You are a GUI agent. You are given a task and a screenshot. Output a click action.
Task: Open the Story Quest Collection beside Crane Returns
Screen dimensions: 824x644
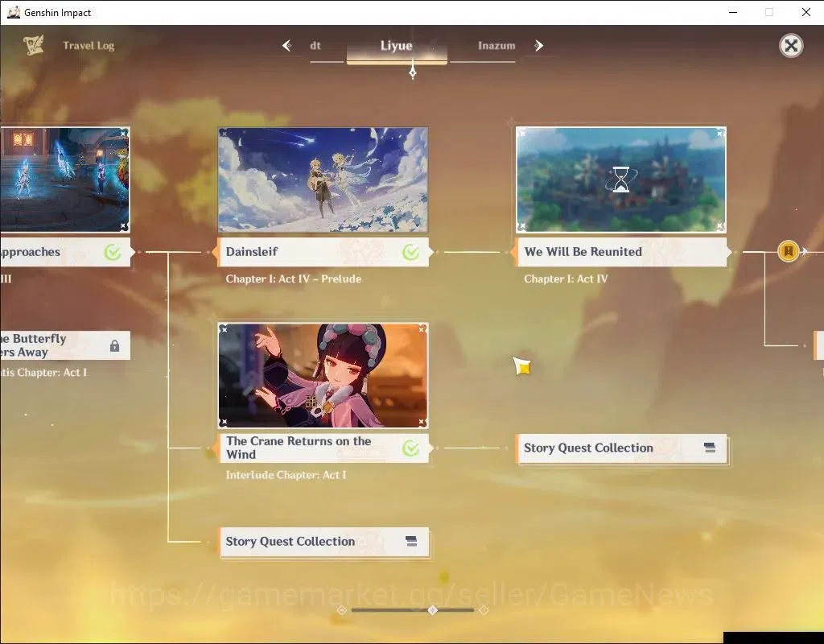622,448
